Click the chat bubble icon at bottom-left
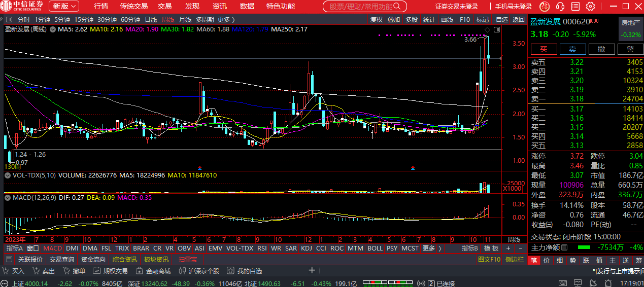This screenshot has height=287, width=644. (5, 283)
